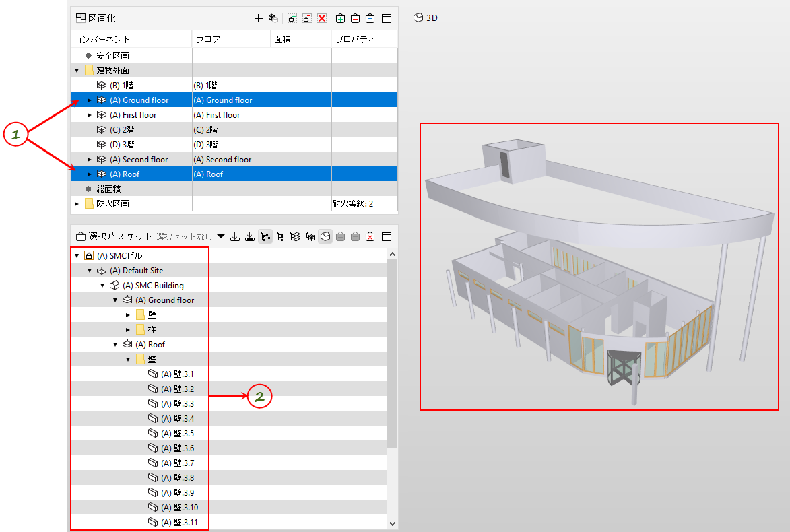The width and height of the screenshot is (790, 532).
Task: Add selection to basket with green plus
Action: pyautogui.click(x=341, y=18)
